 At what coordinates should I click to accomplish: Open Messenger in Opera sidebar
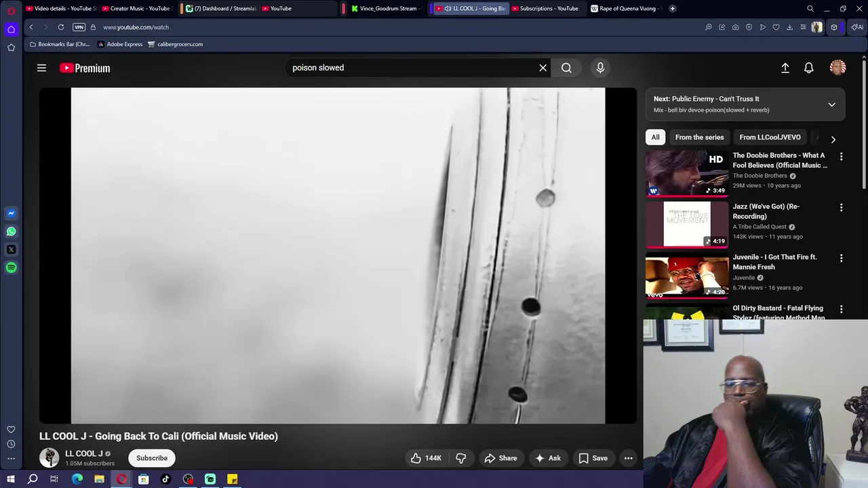tap(11, 213)
